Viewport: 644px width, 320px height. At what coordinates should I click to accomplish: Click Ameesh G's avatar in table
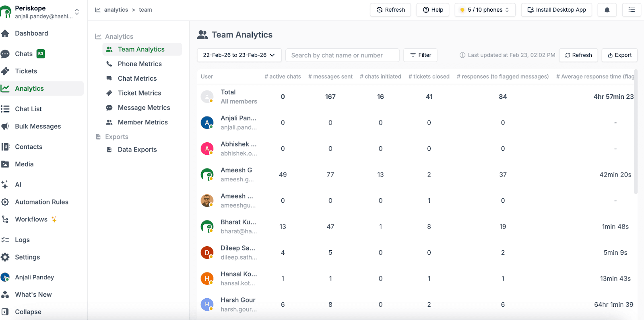207,175
